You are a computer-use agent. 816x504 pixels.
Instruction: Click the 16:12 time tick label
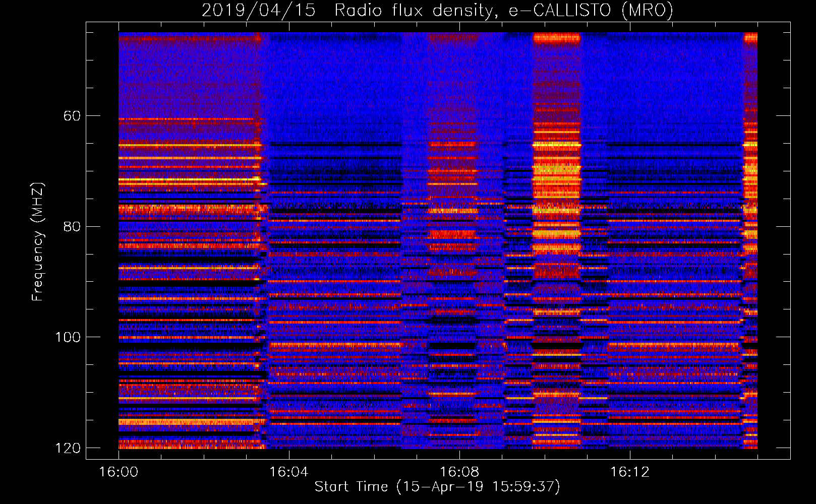[629, 472]
